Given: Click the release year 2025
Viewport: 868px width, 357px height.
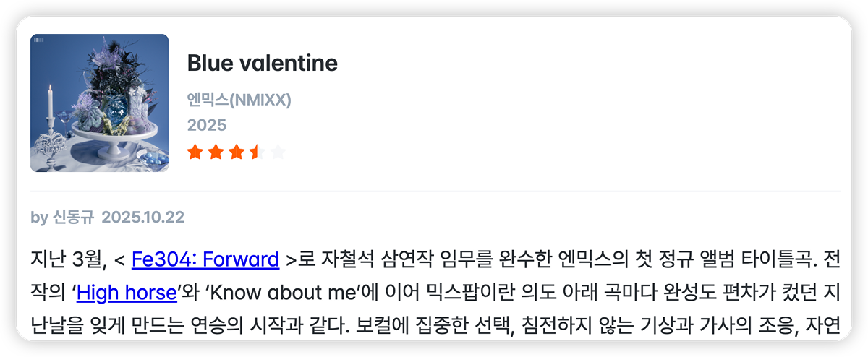Looking at the screenshot, I should [x=207, y=125].
